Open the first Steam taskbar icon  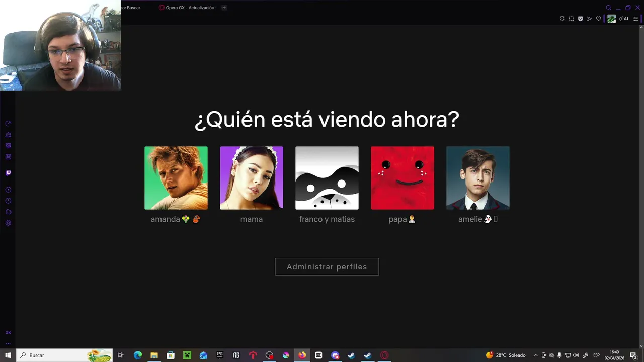[351, 355]
